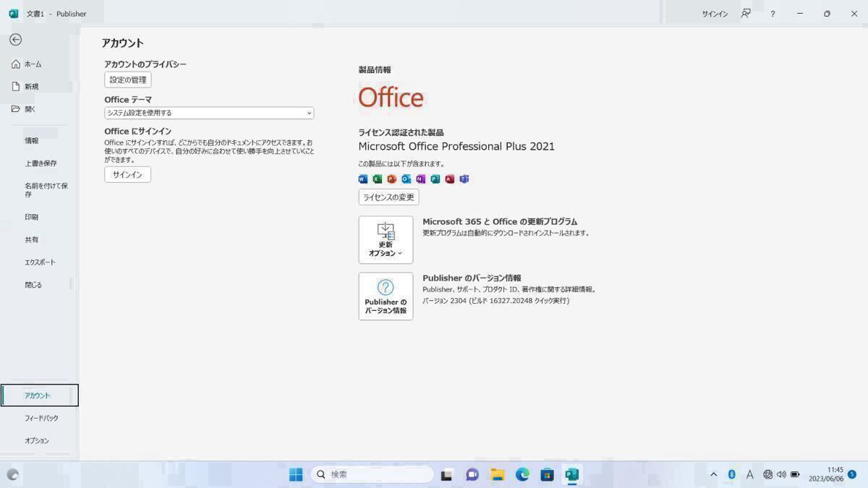Open the エクスポート menu item

(x=40, y=262)
